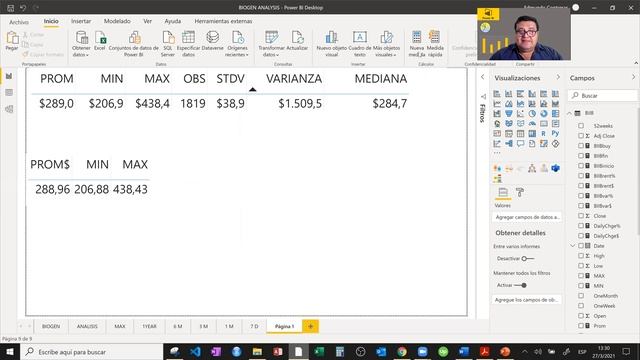The height and width of the screenshot is (360, 640).
Task: Check the 52weeks field checkbox
Action: tap(581, 126)
